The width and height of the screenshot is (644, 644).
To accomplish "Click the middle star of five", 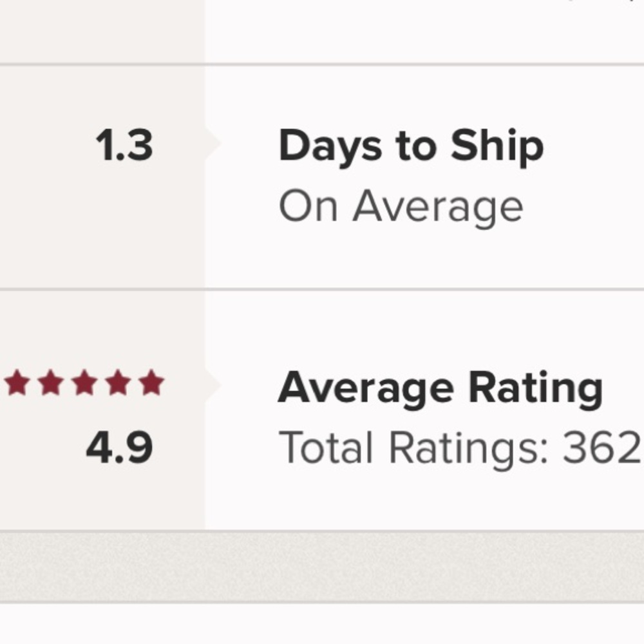I will (84, 383).
